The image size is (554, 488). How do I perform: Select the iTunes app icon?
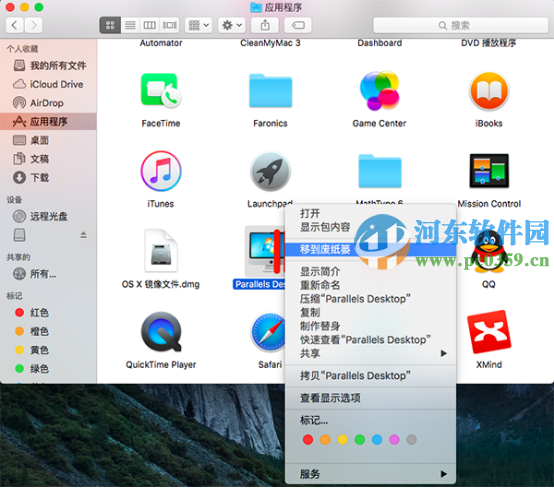[x=161, y=171]
